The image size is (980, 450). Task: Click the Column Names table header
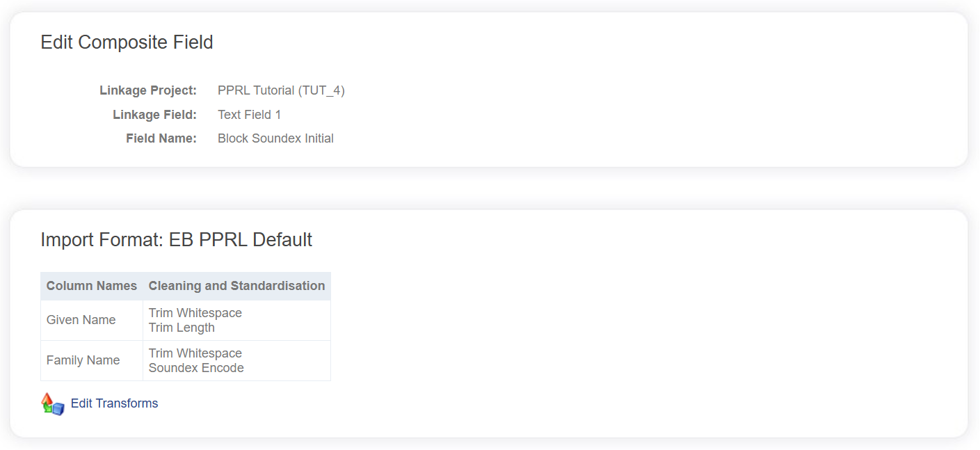(92, 286)
